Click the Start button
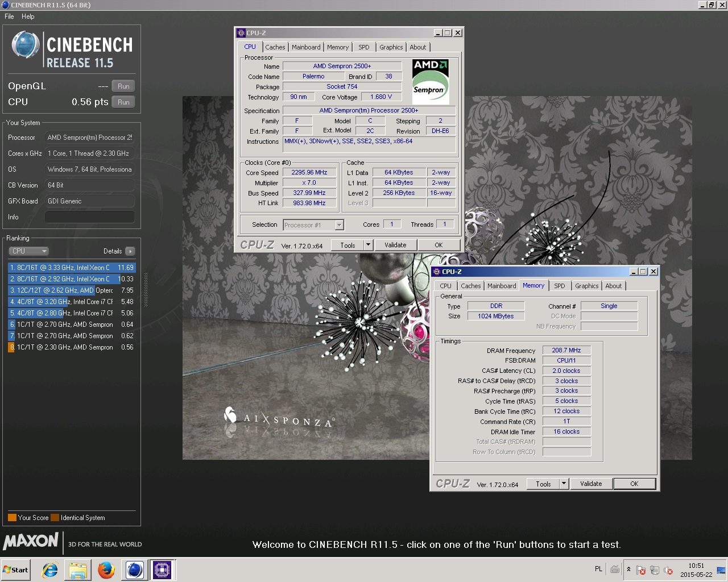 [16, 570]
